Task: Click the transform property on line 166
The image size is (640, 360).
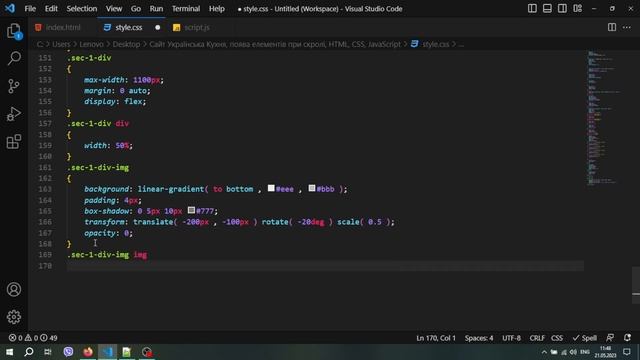Action: click(104, 222)
